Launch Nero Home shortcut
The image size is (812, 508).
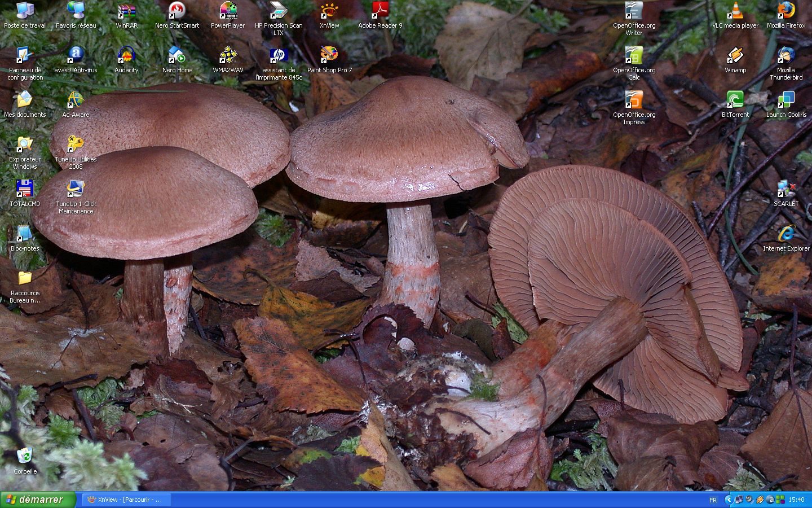pos(177,60)
